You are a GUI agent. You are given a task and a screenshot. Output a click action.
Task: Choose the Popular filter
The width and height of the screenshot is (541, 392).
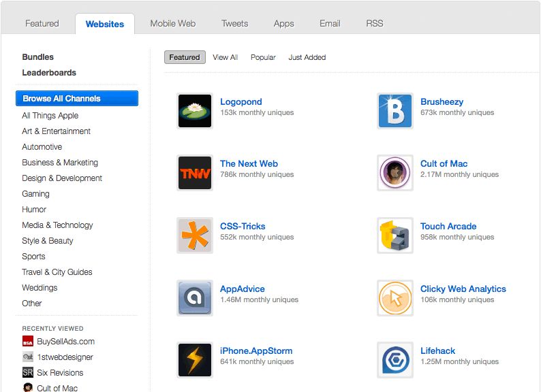(263, 57)
